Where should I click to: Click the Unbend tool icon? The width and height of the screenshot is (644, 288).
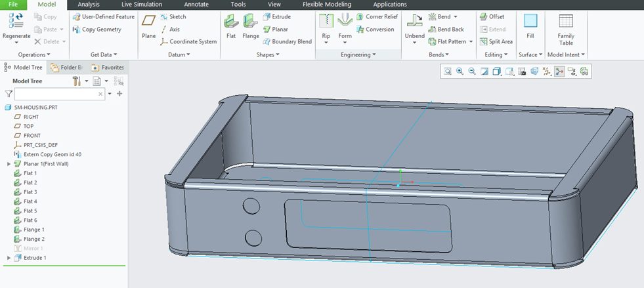pos(414,24)
